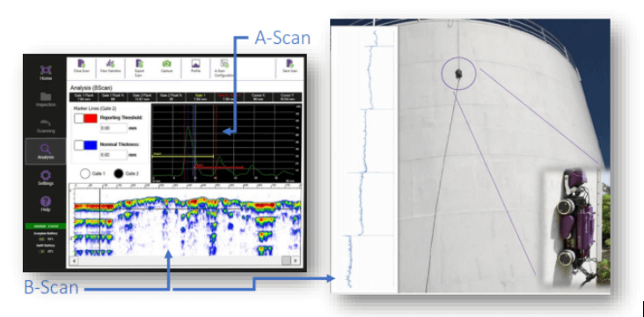Toggle the Reporting Threshold marker checkbox

click(x=79, y=119)
